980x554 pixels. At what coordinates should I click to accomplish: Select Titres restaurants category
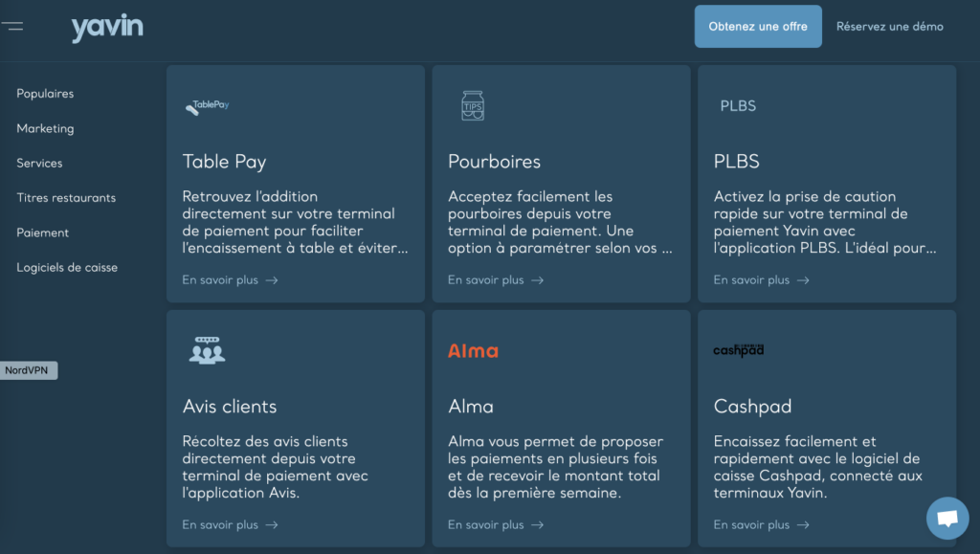[66, 198]
